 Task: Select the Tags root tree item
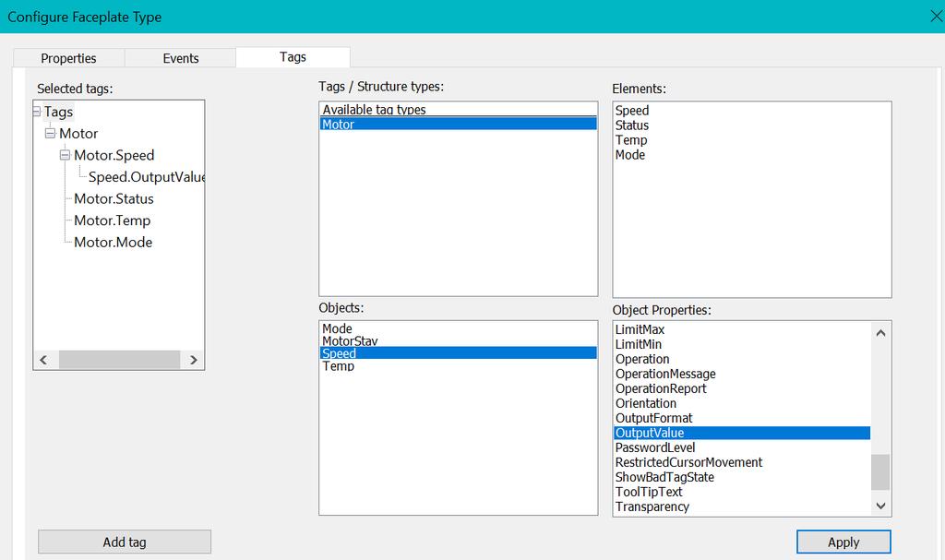pos(58,112)
